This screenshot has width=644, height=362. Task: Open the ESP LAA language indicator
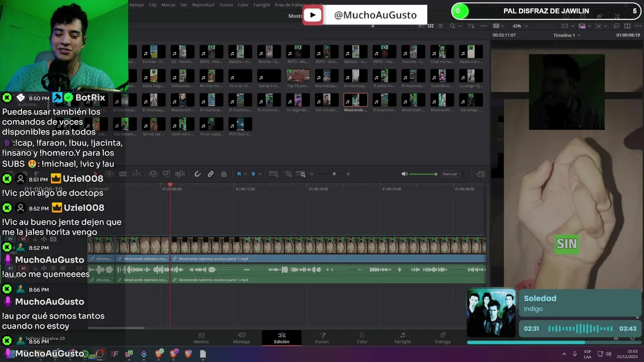[588, 354]
